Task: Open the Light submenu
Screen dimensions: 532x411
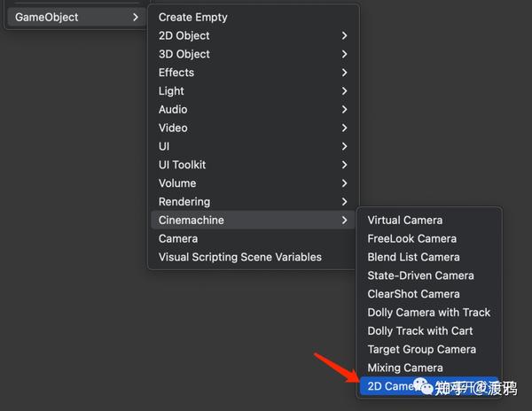Action: pos(172,91)
